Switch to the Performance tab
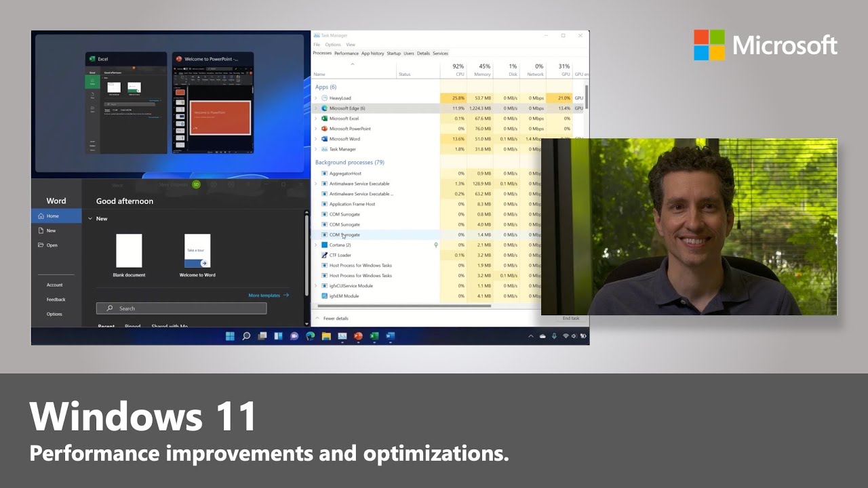Screen dimensions: 868x488 pos(347,53)
